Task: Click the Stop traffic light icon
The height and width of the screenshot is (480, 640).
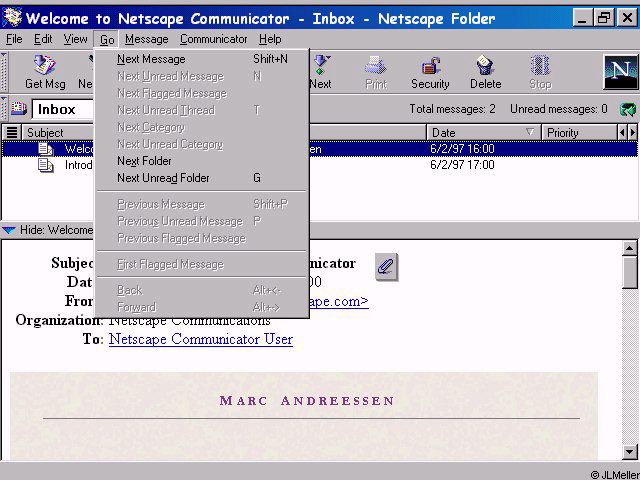Action: click(540, 65)
